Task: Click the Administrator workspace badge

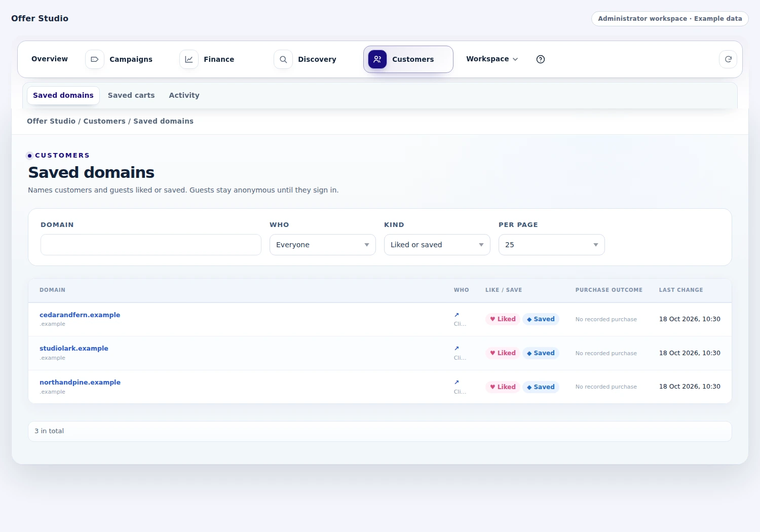Action: click(670, 18)
